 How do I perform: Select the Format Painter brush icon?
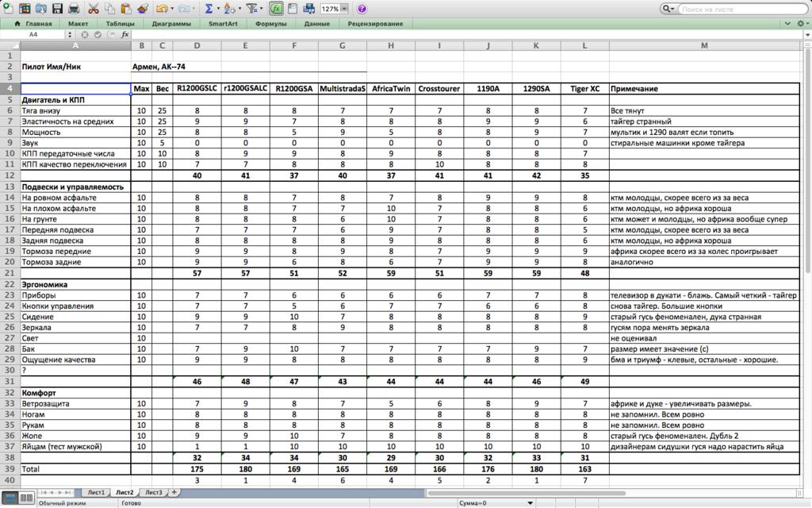143,9
